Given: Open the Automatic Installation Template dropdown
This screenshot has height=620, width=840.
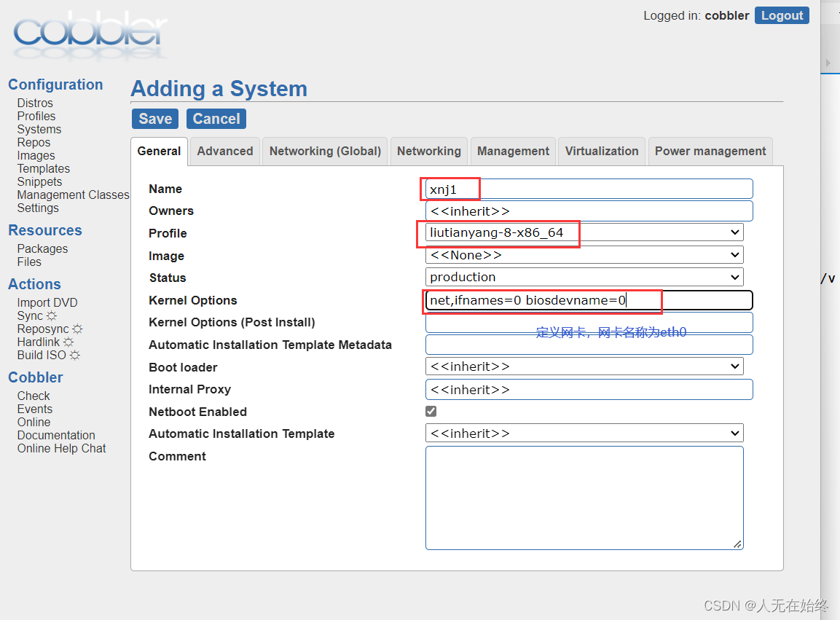Looking at the screenshot, I should [584, 433].
